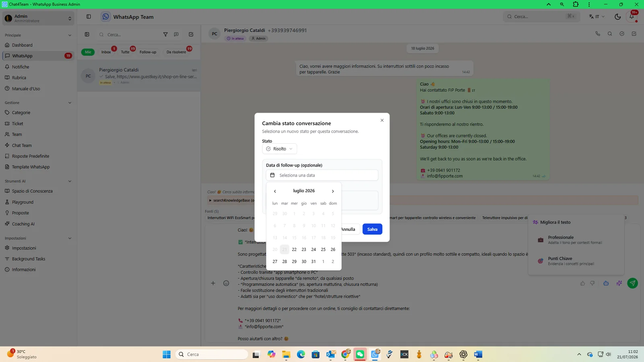Open Playground in sidebar
The image size is (644, 362).
click(38, 202)
